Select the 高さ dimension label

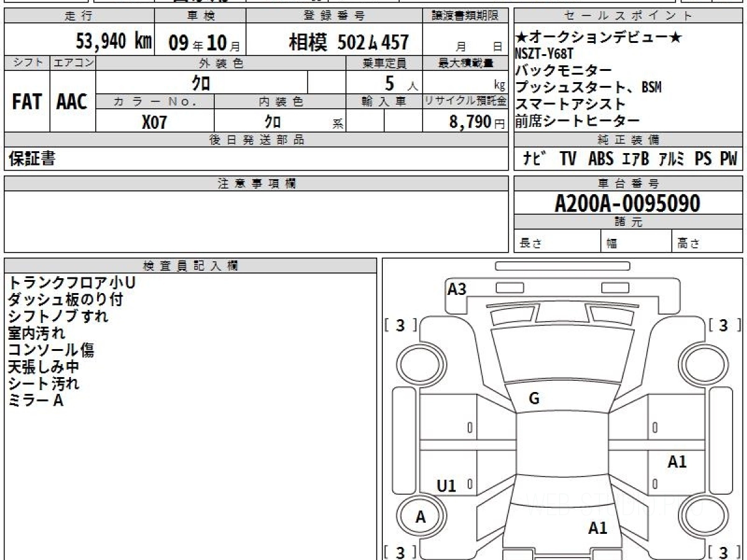tap(688, 244)
